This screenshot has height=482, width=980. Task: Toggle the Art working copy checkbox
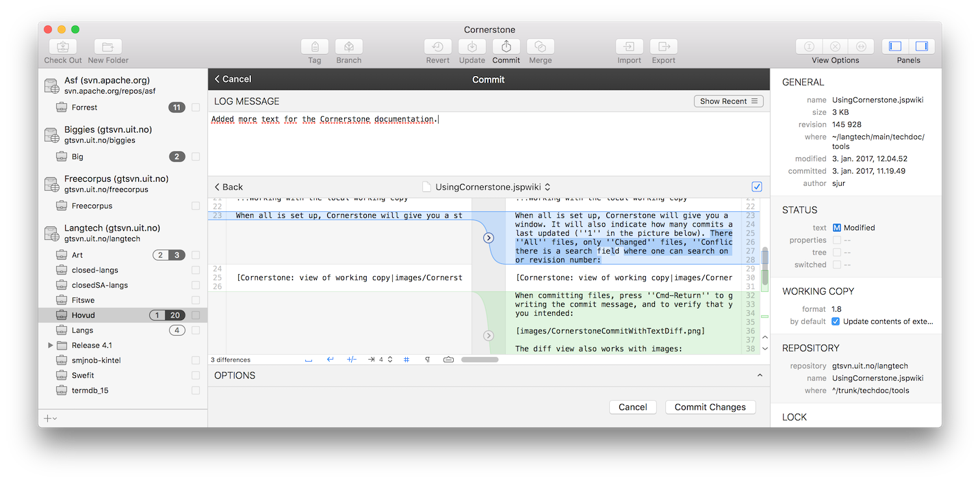coord(196,255)
